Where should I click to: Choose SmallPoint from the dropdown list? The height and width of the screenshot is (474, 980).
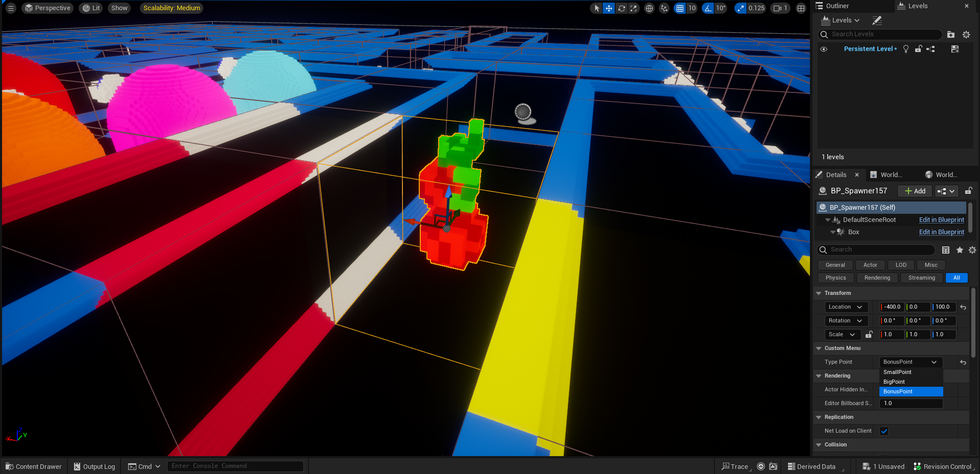tap(911, 372)
